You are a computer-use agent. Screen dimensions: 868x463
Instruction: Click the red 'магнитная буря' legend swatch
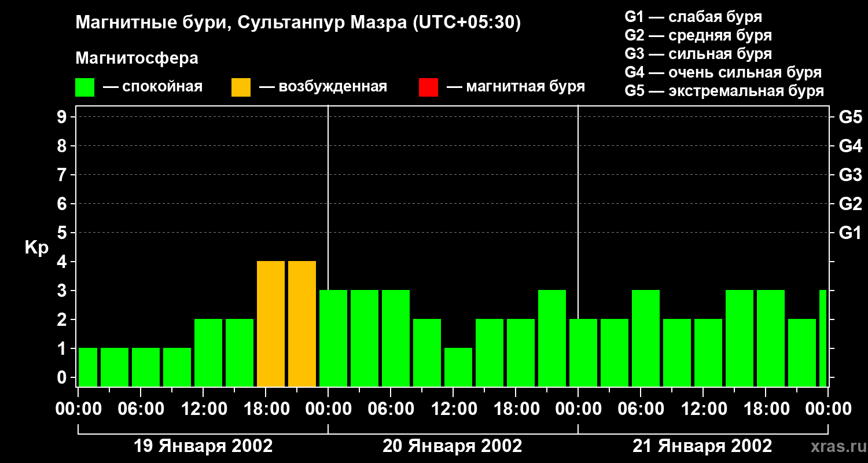click(x=428, y=87)
